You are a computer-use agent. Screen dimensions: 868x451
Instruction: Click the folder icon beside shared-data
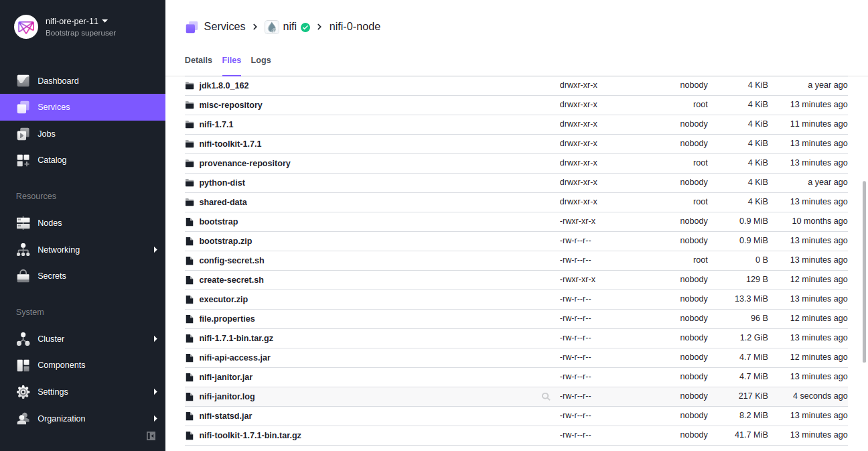coord(190,202)
